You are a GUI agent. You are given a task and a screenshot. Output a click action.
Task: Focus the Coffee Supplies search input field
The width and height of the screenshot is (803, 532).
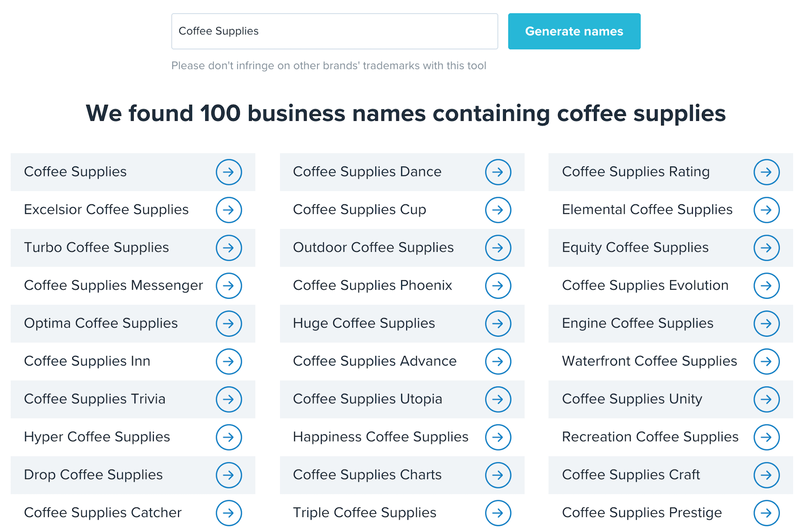click(334, 31)
